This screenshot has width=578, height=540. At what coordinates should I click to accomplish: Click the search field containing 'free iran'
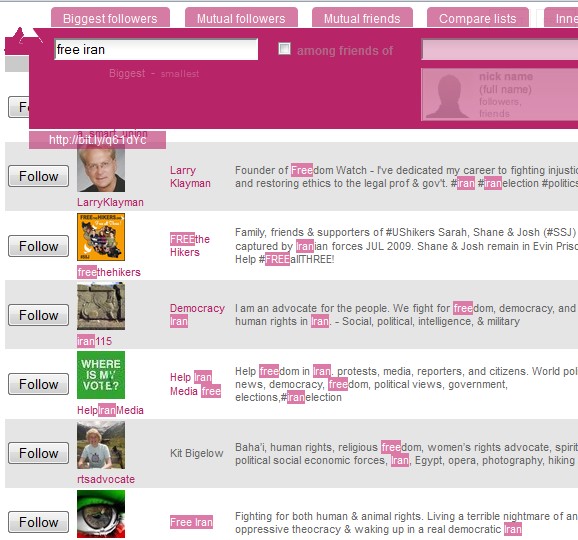click(x=156, y=49)
